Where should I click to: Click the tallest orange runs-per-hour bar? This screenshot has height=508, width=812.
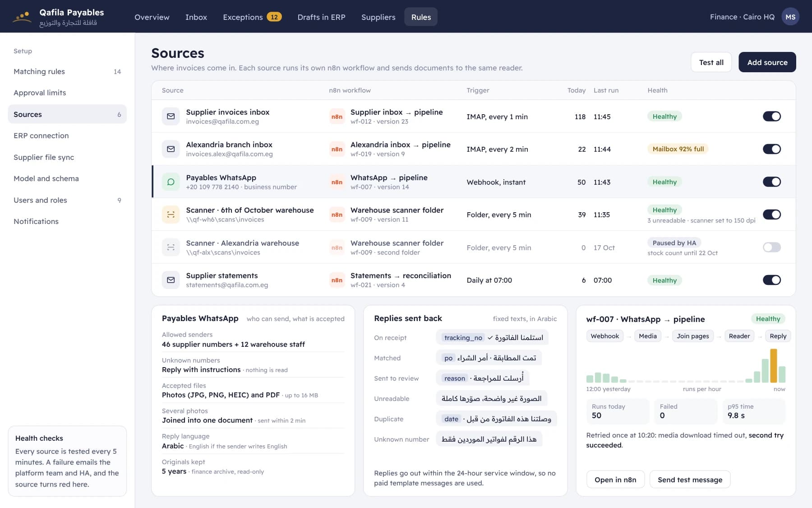point(774,366)
